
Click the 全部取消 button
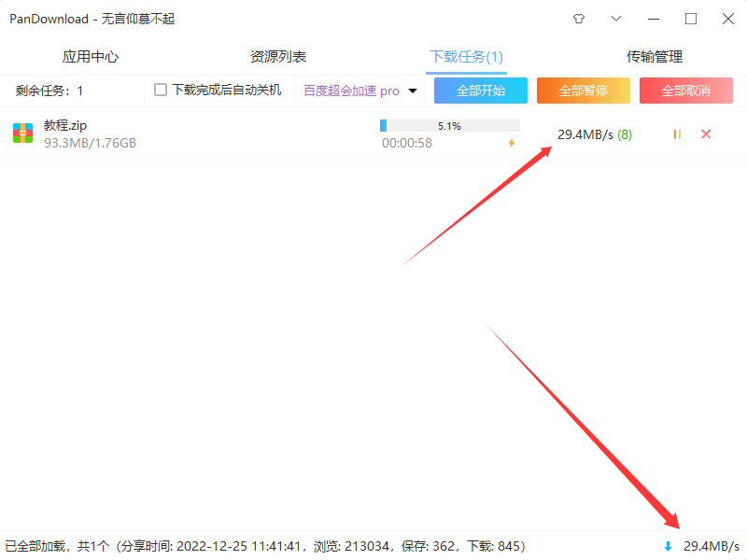click(686, 91)
